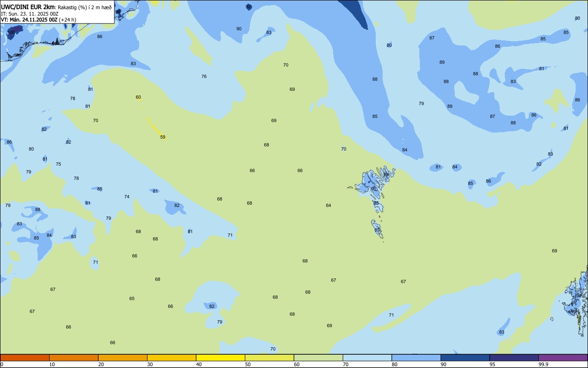Click the value '91' over the Faroe Islands
The image size is (588, 368).
point(373,189)
